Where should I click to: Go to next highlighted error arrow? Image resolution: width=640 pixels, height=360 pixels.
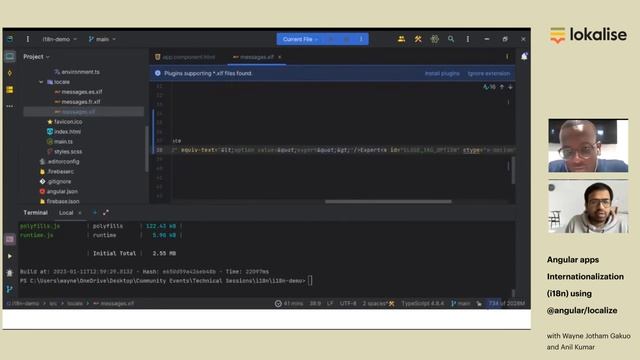click(510, 87)
